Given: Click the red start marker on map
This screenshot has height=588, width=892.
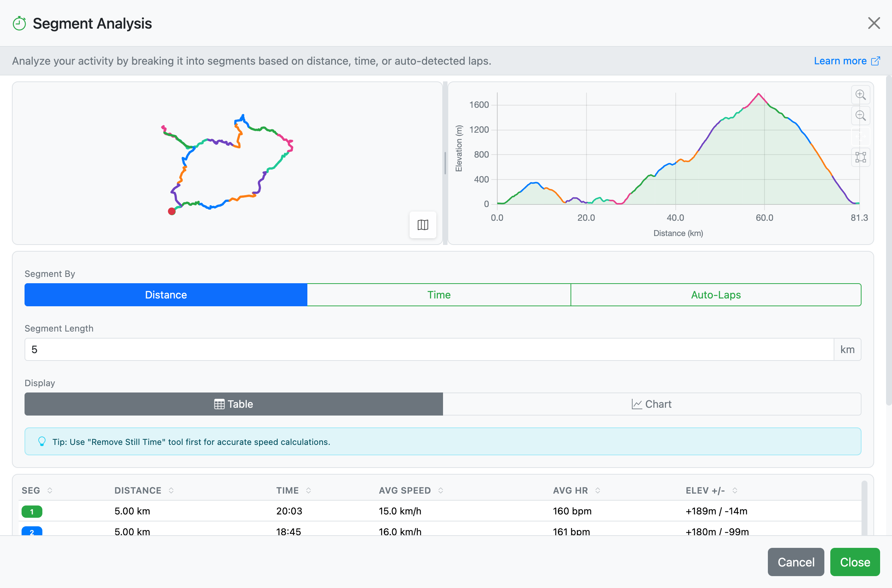Looking at the screenshot, I should [172, 211].
